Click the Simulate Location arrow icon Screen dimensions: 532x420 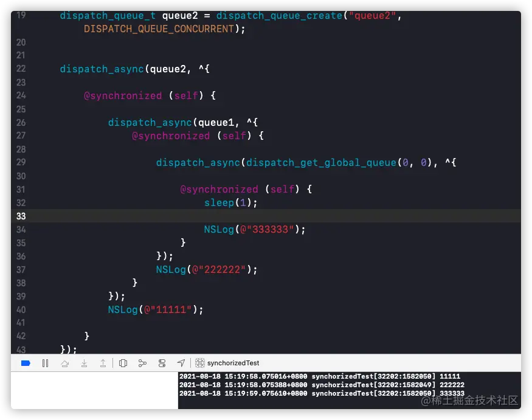tap(181, 363)
